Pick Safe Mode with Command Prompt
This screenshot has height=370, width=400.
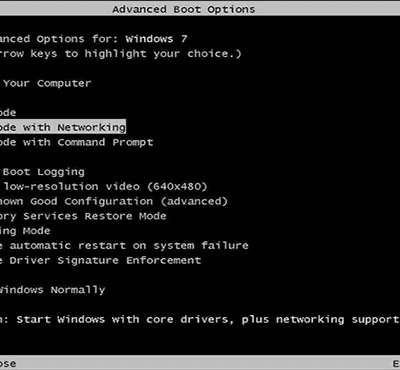point(76,142)
